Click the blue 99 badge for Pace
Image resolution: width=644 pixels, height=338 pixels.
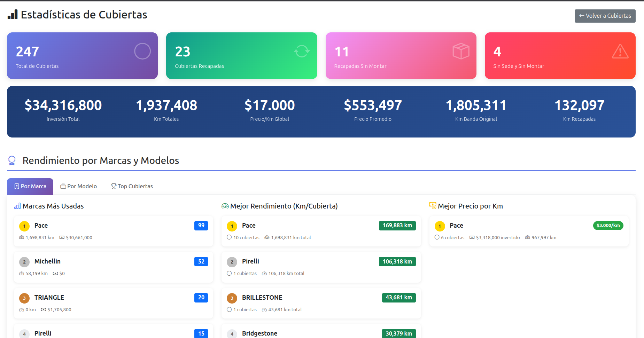[201, 226]
